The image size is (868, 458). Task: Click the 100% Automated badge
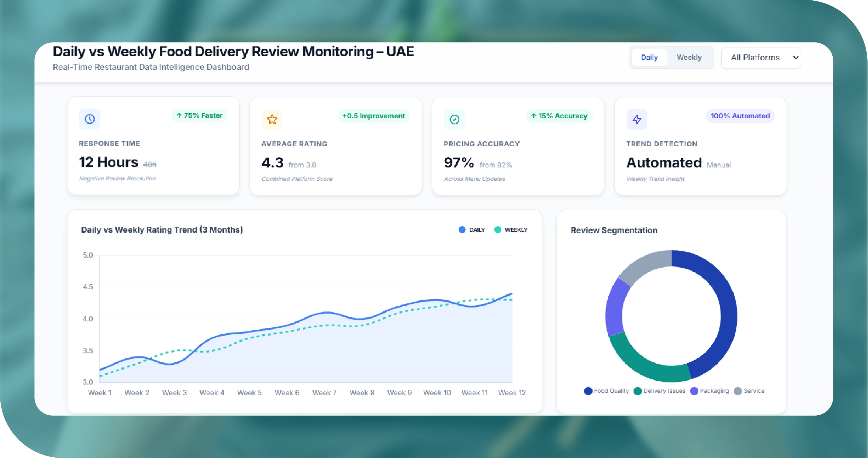[x=740, y=116]
